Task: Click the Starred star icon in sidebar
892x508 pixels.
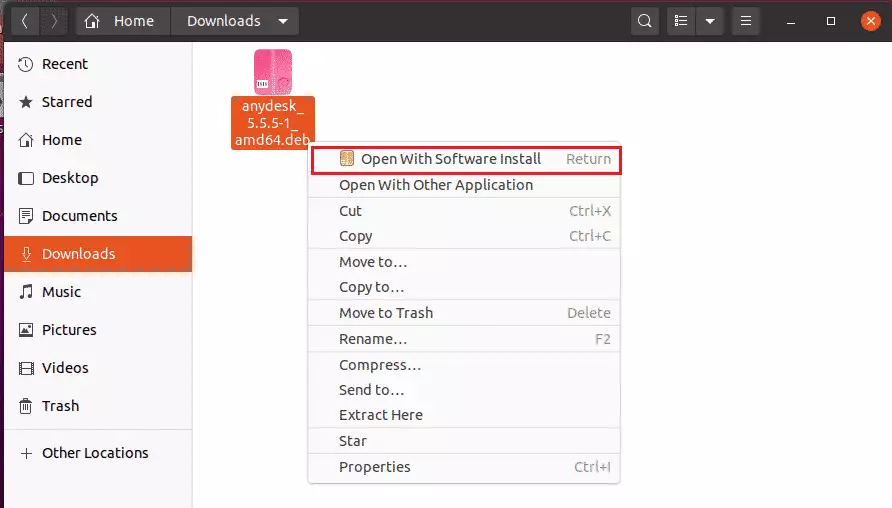Action: (26, 102)
